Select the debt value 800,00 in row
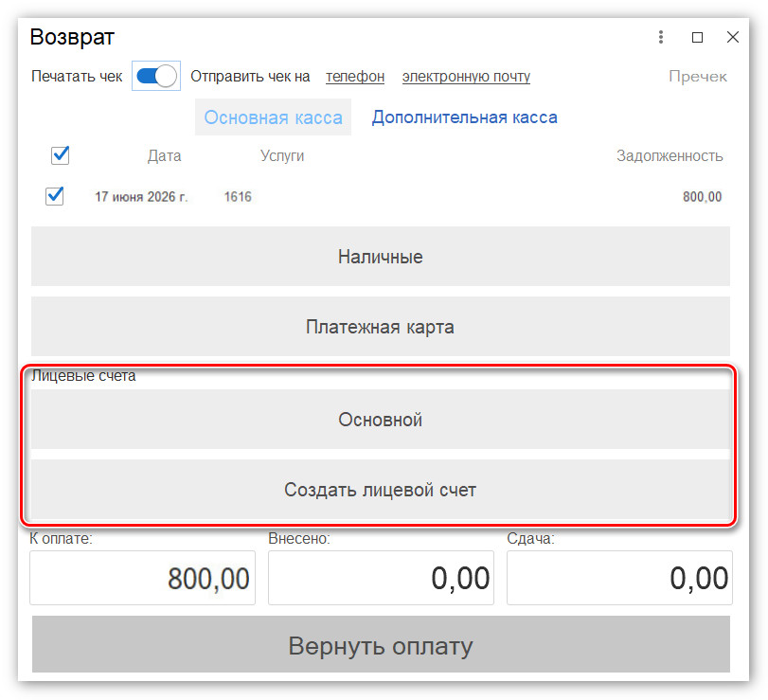The width and height of the screenshot is (768, 700). 703,196
